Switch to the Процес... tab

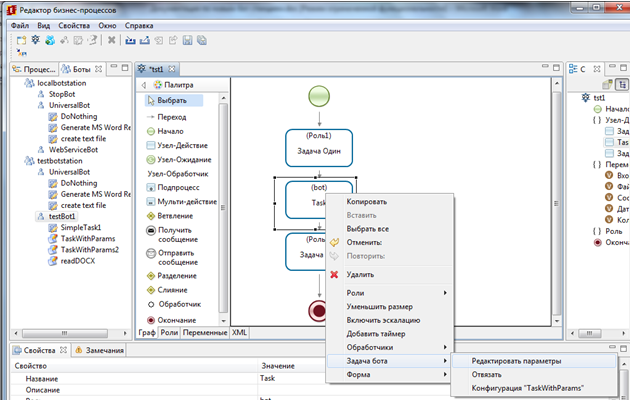pos(35,69)
